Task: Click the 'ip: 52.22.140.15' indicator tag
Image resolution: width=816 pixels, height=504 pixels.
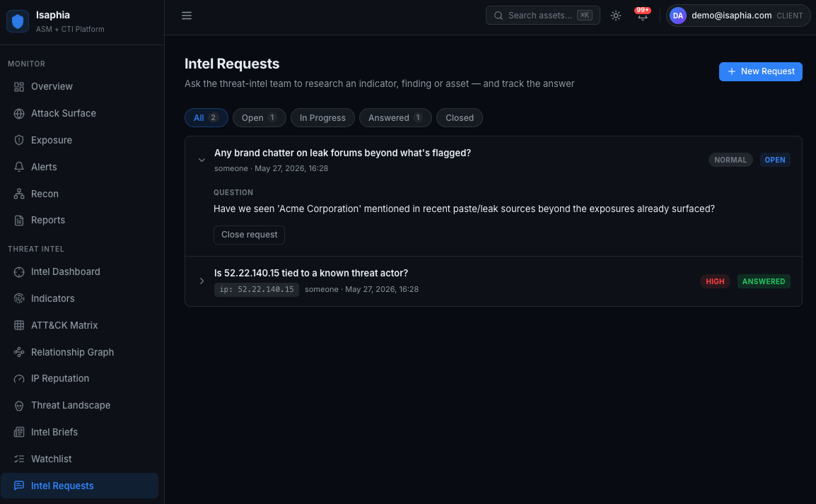Action: click(257, 290)
